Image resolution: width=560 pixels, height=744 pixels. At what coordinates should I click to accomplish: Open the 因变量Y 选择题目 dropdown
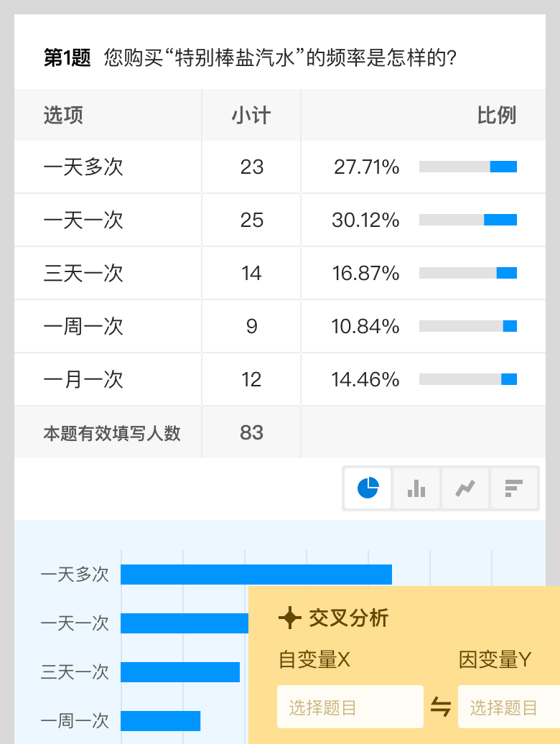pyautogui.click(x=508, y=707)
